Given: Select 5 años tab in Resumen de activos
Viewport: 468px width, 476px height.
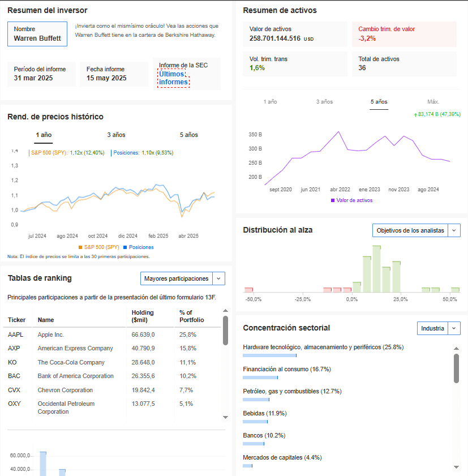Looking at the screenshot, I should pyautogui.click(x=379, y=102).
